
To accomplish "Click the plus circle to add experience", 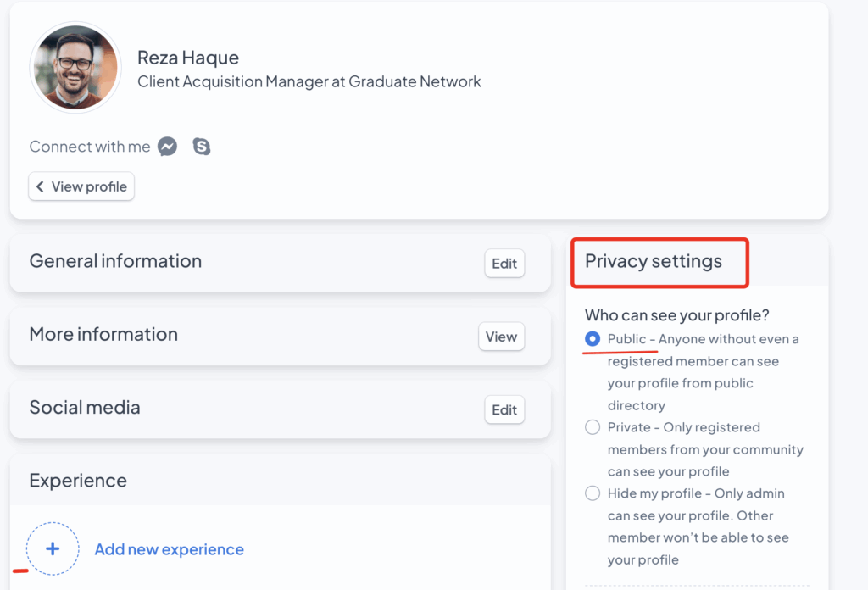I will pos(53,549).
